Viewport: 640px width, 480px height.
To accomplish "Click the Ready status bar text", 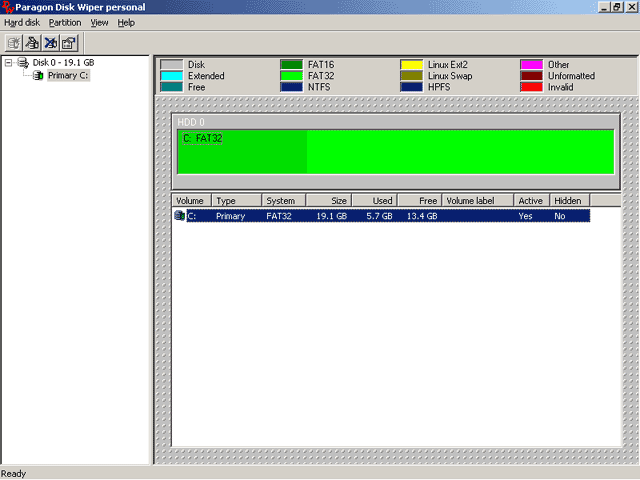I will tap(13, 473).
